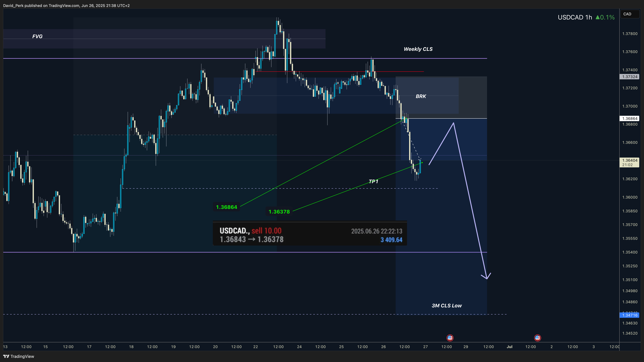Screen dimensions: 644x362
Task: Click the 1.35400 price scale value
Action: (630, 252)
